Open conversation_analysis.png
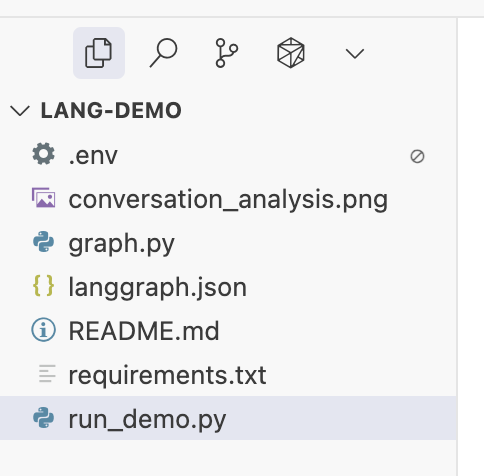 pyautogui.click(x=228, y=200)
